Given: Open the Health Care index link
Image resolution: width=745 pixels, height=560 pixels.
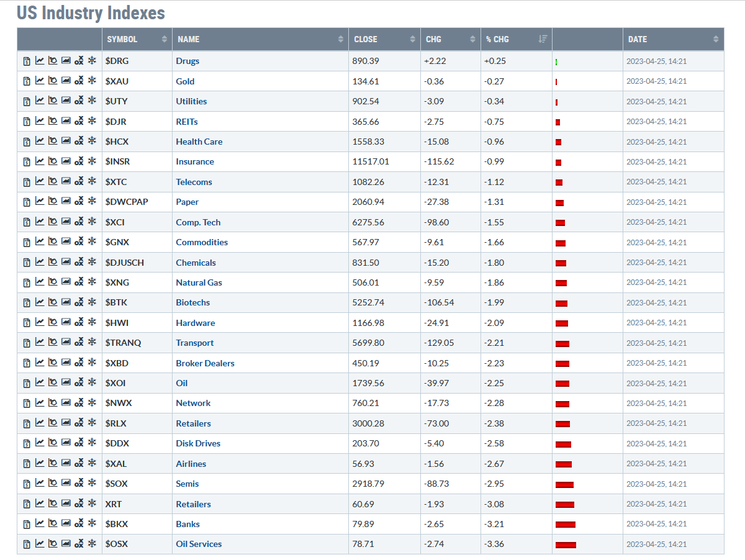Looking at the screenshot, I should pos(199,142).
